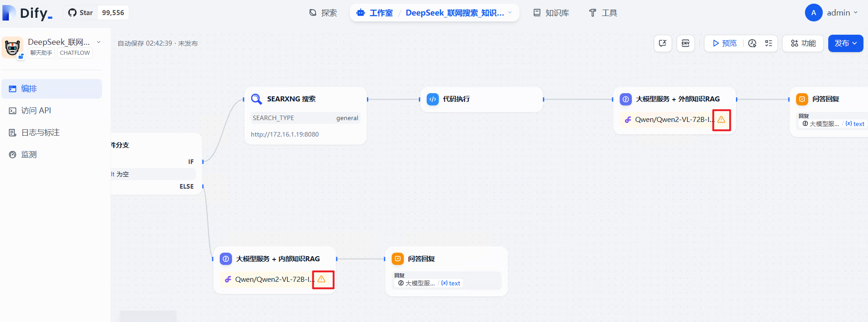Expand the sidebar app title chevron
The image size is (868, 322).
(x=99, y=42)
